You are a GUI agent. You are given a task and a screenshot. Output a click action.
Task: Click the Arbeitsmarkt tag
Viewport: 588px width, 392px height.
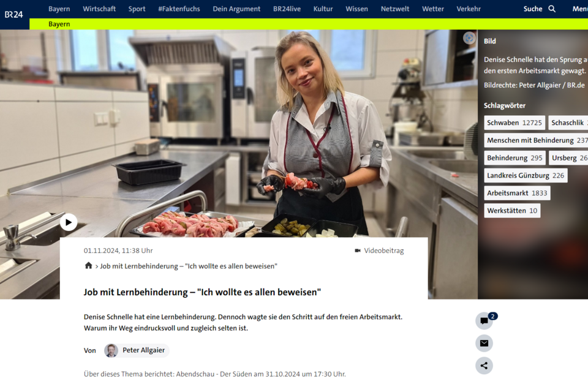tap(517, 193)
